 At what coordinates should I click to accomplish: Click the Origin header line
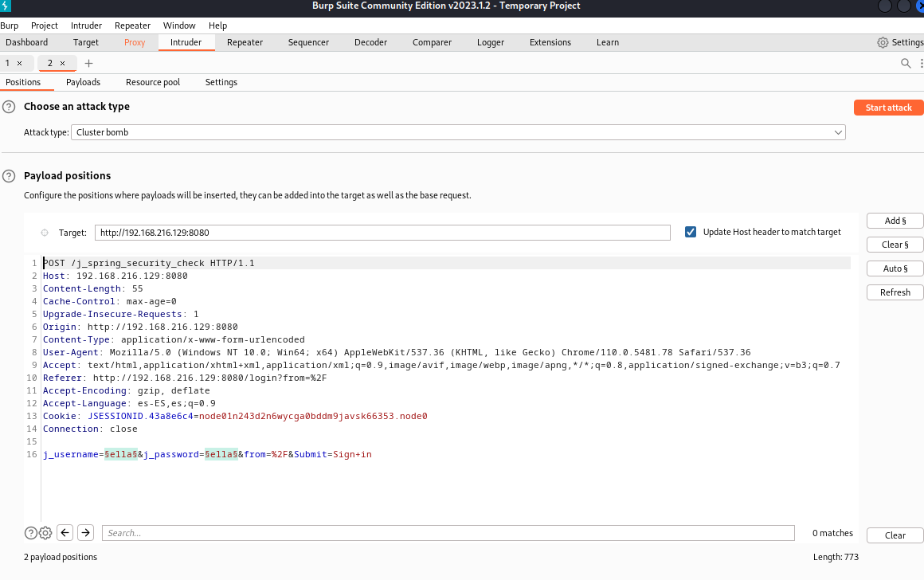tap(140, 327)
